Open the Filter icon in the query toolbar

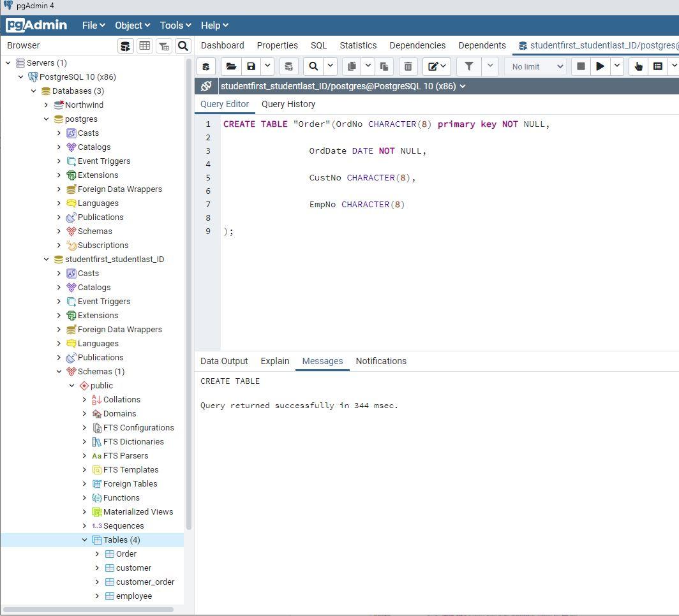pos(469,66)
